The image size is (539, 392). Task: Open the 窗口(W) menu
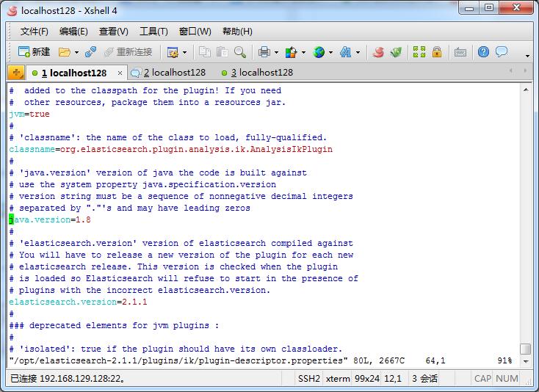195,32
